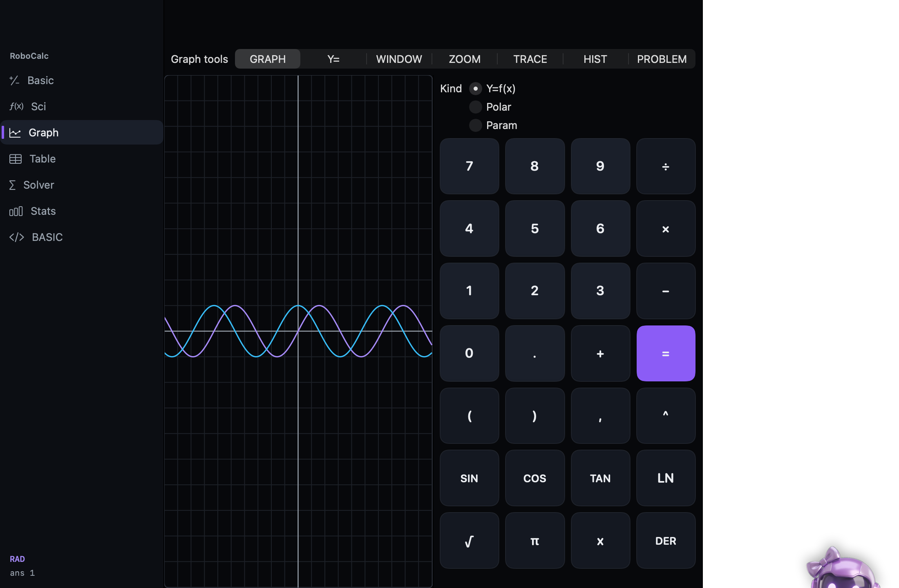The image size is (899, 588).
Task: Tap the 2 key
Action: [535, 291]
